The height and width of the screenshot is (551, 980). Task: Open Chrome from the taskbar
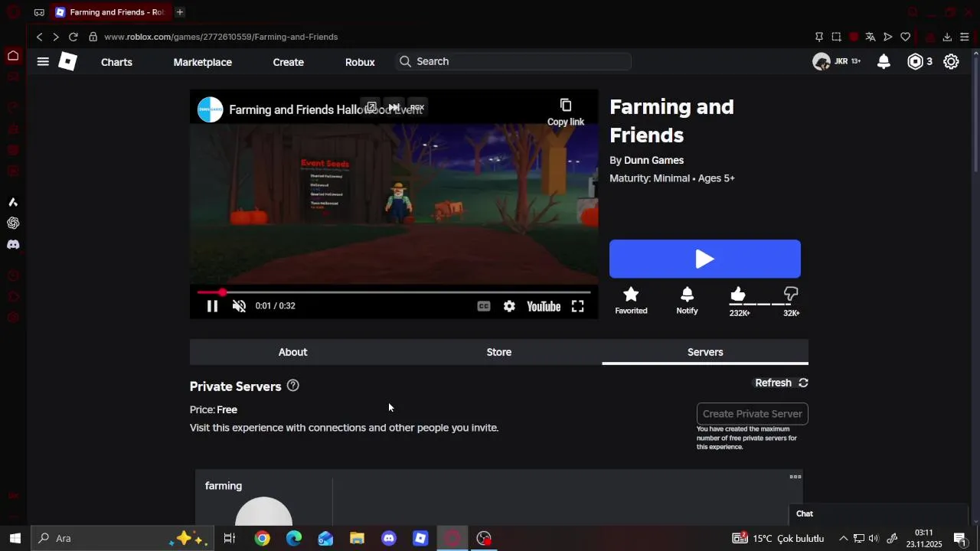[263, 539]
